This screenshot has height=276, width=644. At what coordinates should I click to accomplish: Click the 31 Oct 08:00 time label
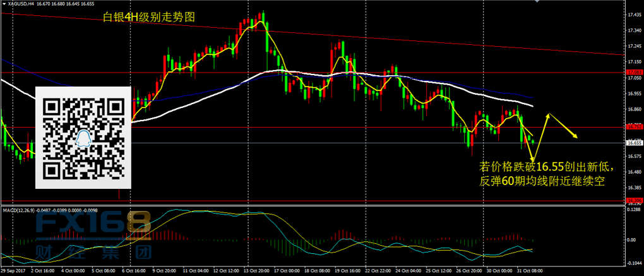(x=526, y=270)
